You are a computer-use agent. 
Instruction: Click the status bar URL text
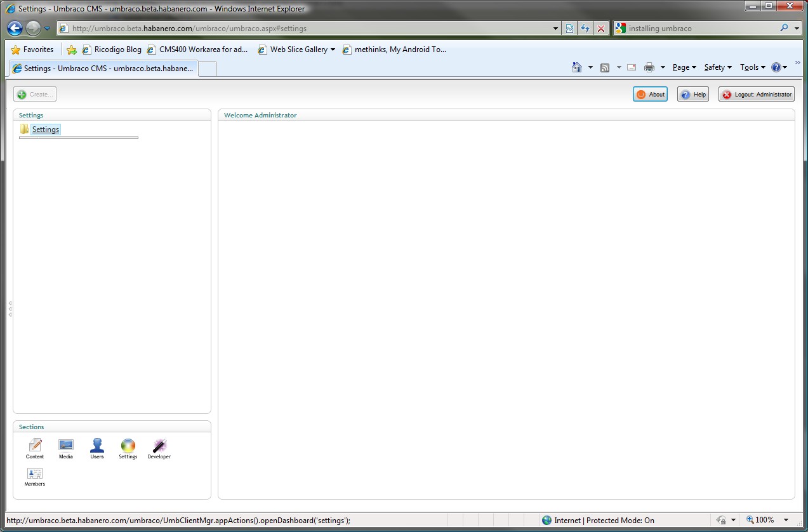[x=178, y=520]
